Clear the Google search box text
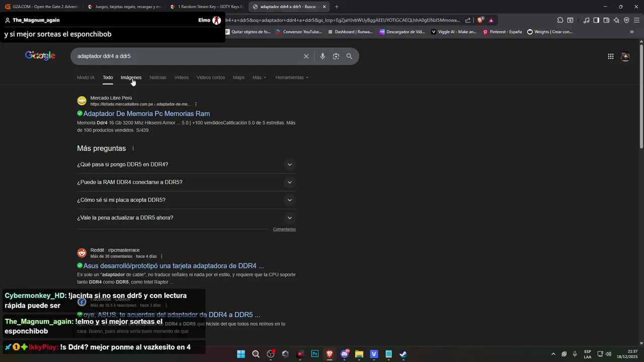Screen dimensions: 644x362 click(x=306, y=56)
